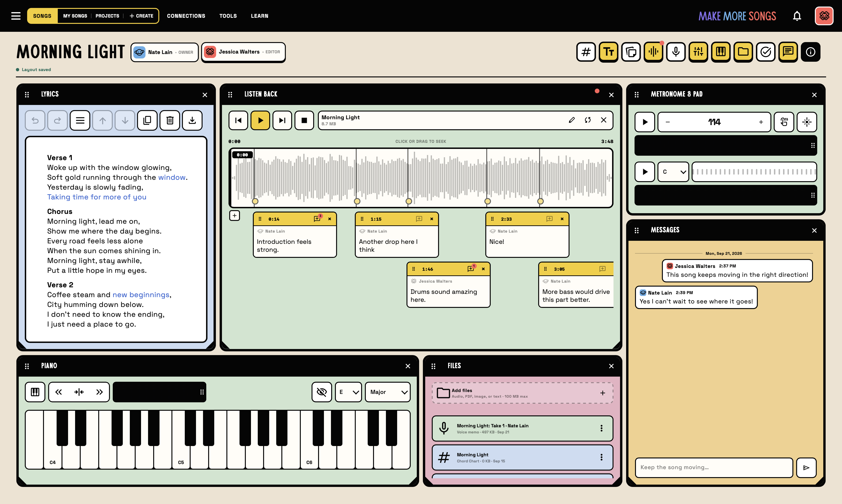Increase the metronome tempo
Viewport: 842px width, 504px height.
click(761, 122)
